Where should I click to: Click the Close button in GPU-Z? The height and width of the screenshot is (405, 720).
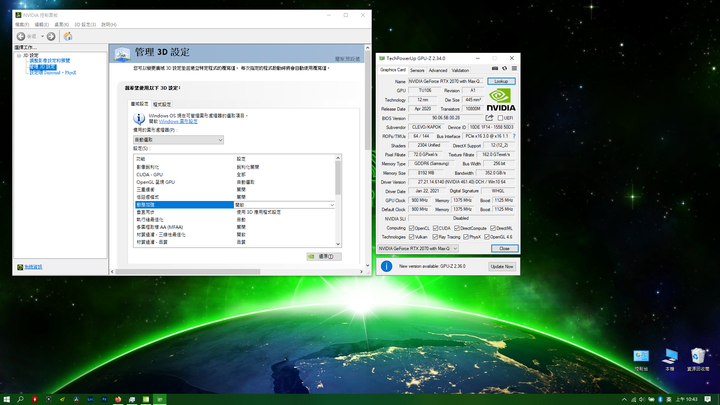click(x=504, y=248)
